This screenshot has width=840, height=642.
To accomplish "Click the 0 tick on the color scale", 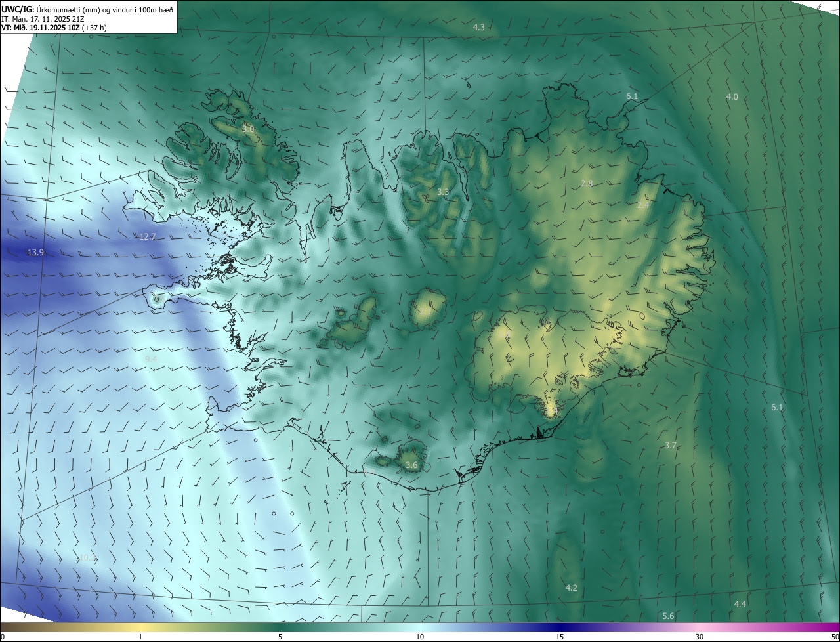I will [3, 637].
